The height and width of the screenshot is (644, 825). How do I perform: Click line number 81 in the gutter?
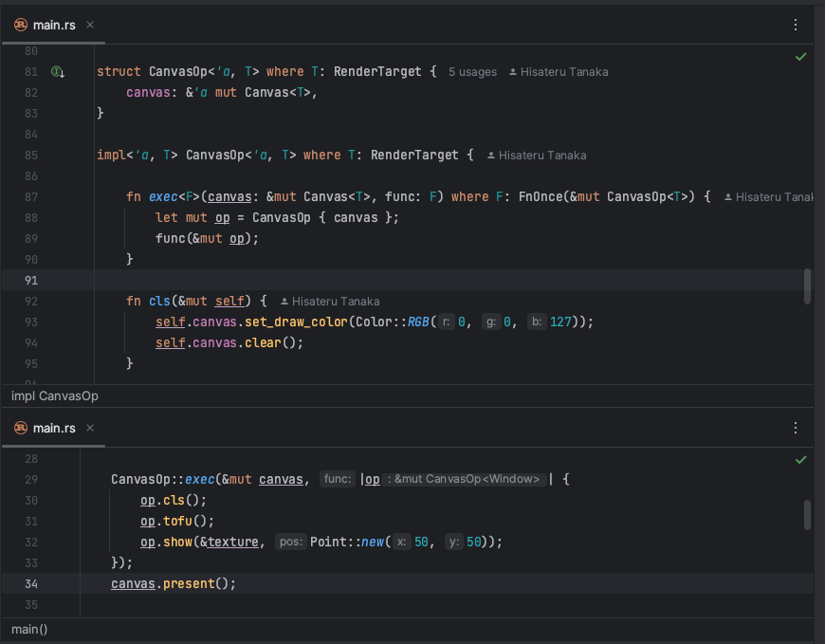click(31, 71)
